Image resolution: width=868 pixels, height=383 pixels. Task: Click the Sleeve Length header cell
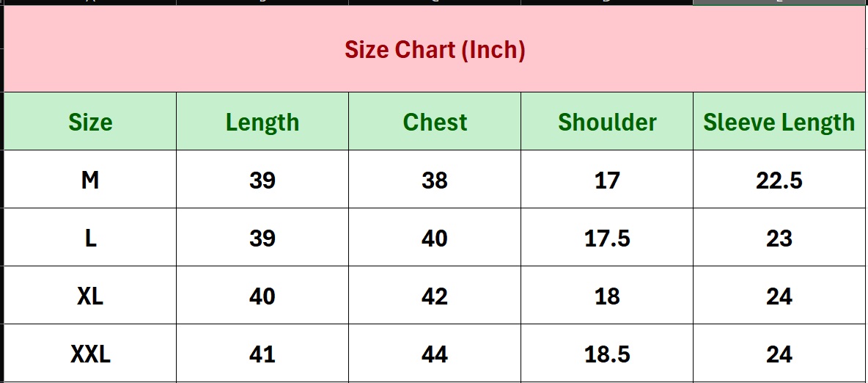779,122
